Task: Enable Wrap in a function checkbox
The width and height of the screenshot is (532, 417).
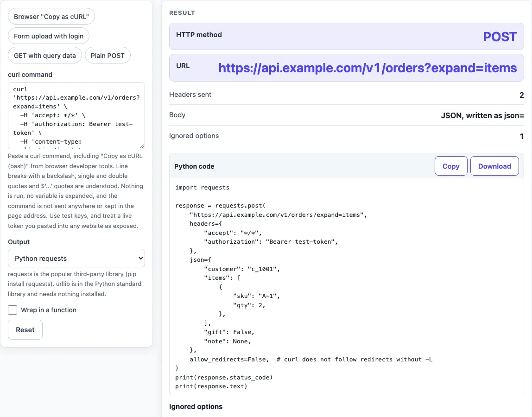Action: point(13,310)
